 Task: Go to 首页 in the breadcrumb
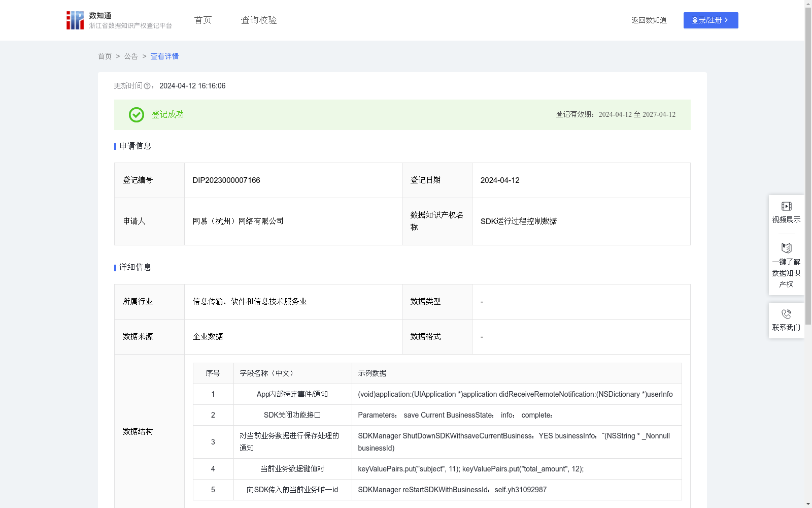coord(105,56)
